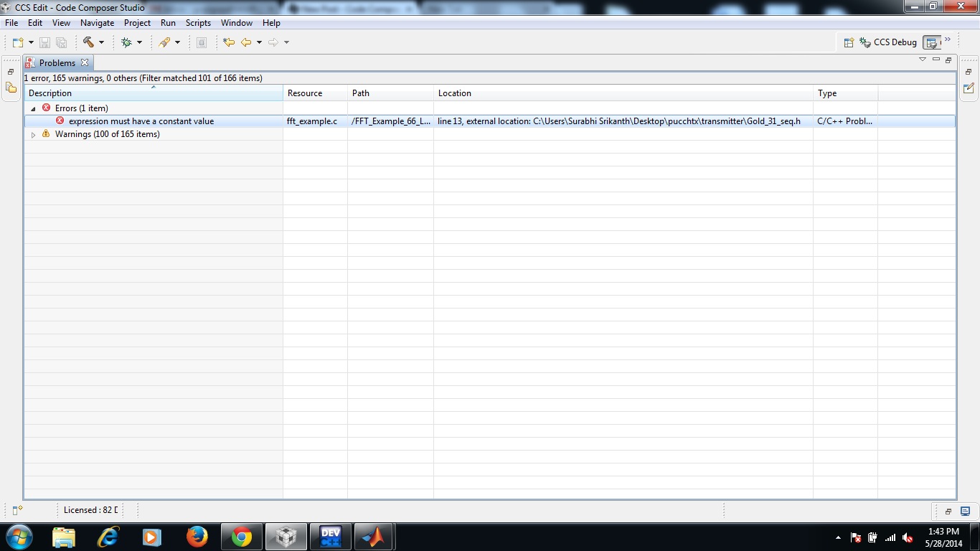Select 'expression must have a constant value' error
Image resolution: width=980 pixels, height=551 pixels.
141,121
